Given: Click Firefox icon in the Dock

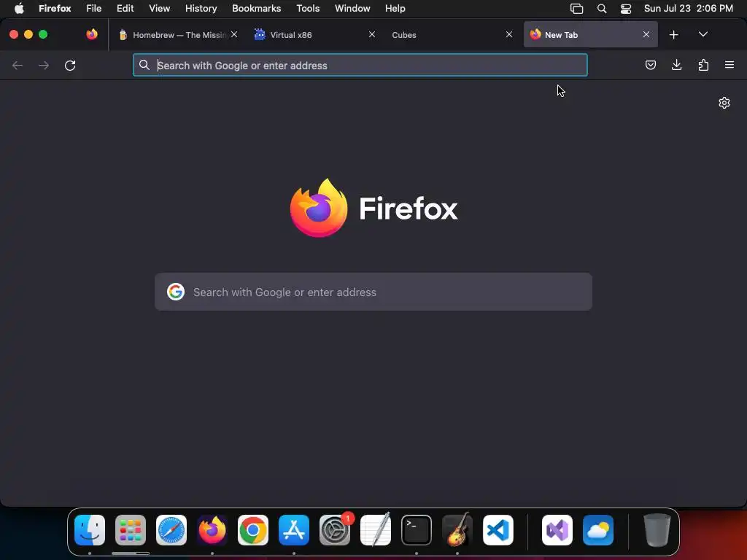Looking at the screenshot, I should (212, 530).
